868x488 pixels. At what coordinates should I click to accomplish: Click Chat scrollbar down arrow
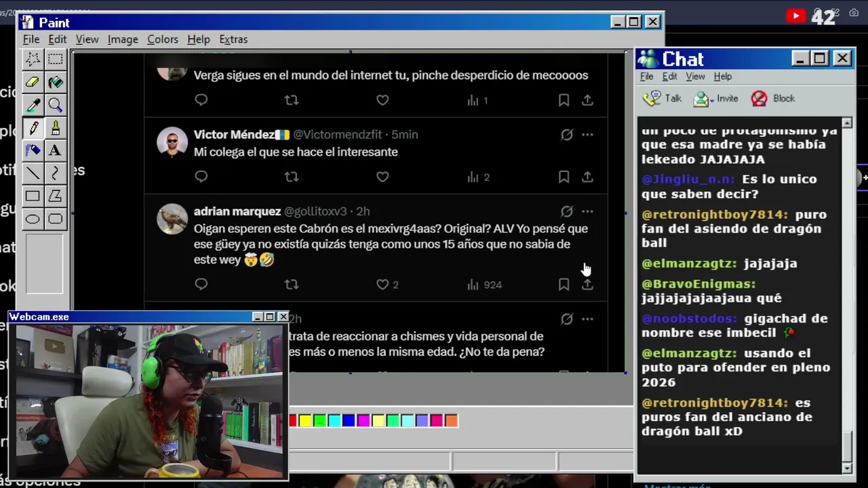coord(847,468)
